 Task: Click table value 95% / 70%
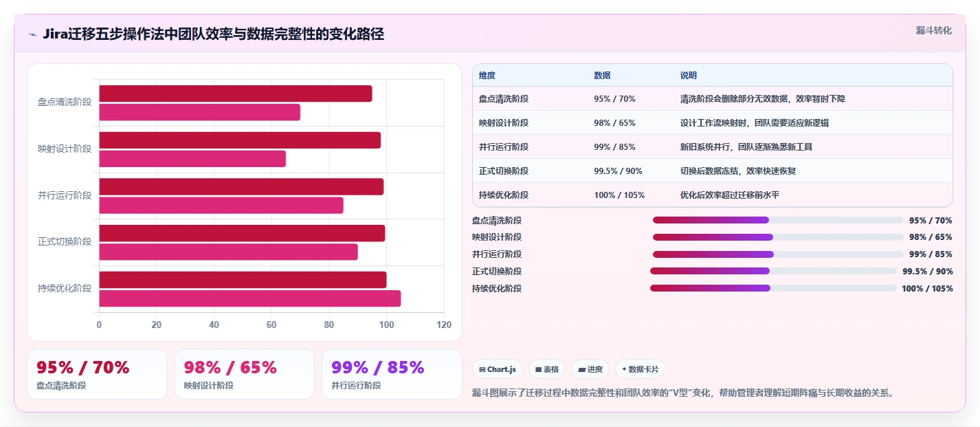coord(614,99)
